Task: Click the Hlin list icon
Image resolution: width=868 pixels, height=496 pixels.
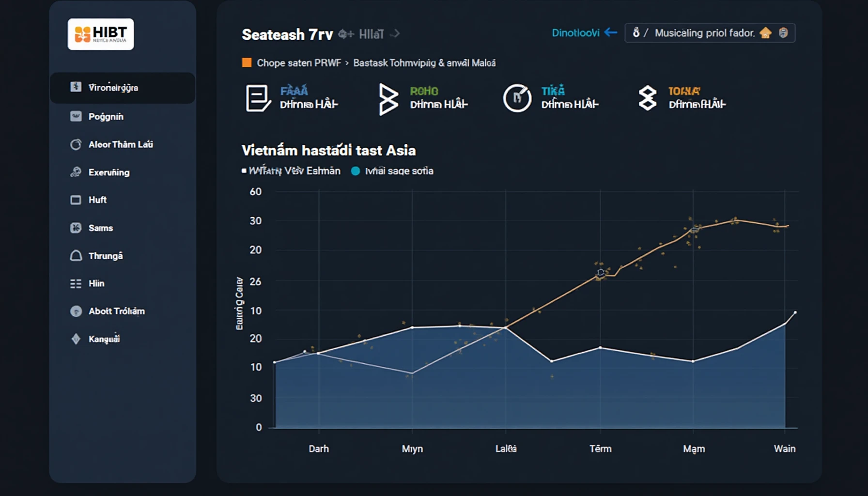Action: click(x=76, y=283)
